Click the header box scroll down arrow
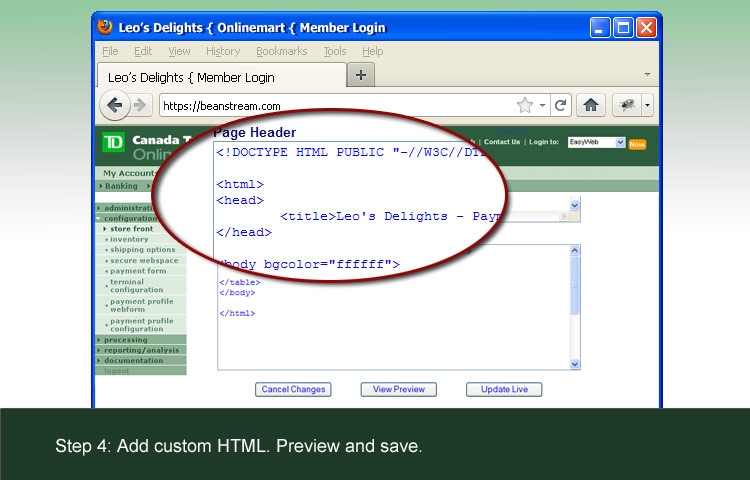750x480 pixels. pyautogui.click(x=575, y=206)
